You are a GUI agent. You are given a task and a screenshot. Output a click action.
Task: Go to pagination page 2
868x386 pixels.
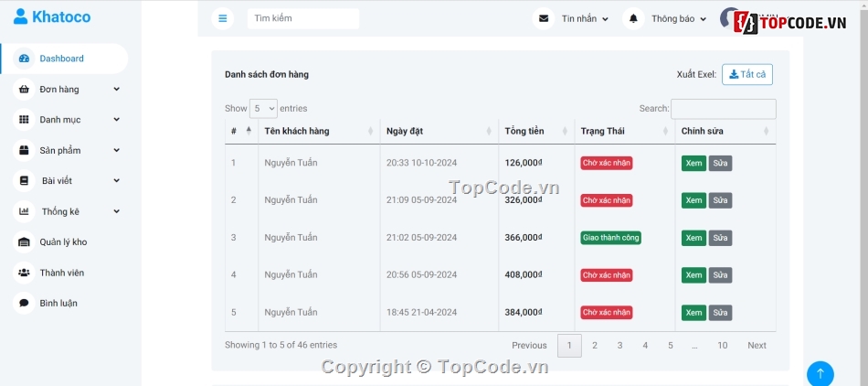click(595, 346)
